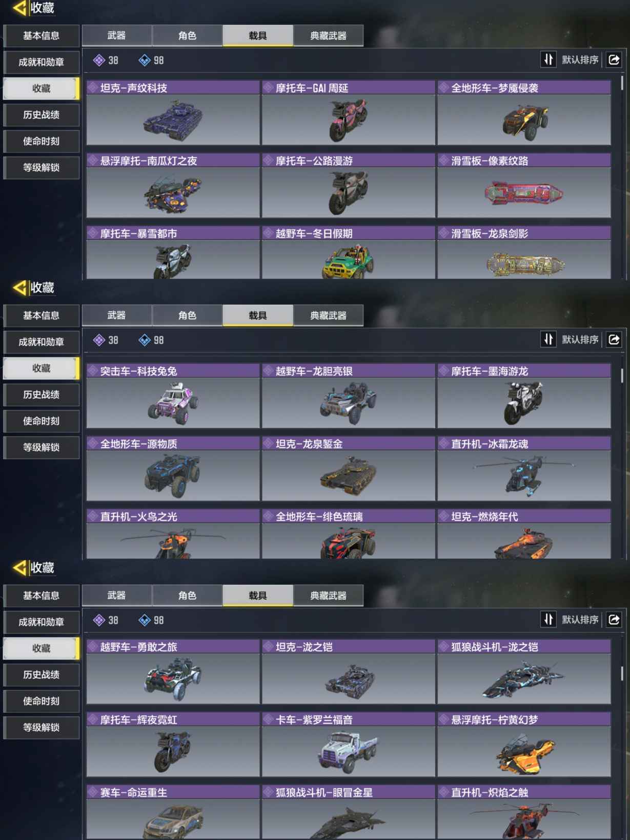Switch to 角色 tab above 越野车-龙胆亮银
The height and width of the screenshot is (840, 630).
tap(187, 315)
